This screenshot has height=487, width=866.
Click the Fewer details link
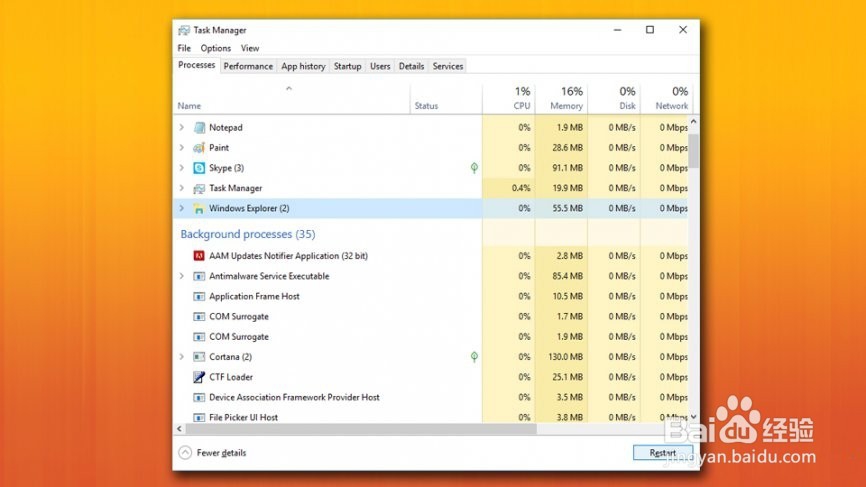click(x=221, y=453)
